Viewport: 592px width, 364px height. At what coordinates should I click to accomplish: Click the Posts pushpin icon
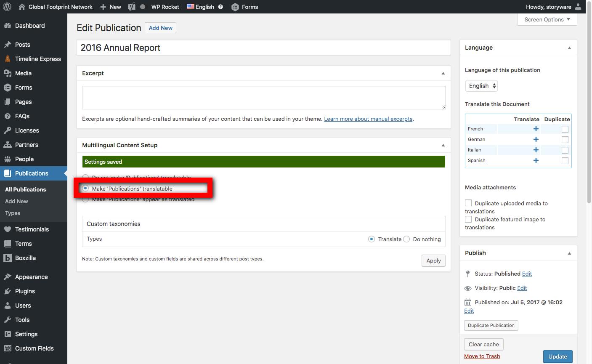tap(7, 45)
